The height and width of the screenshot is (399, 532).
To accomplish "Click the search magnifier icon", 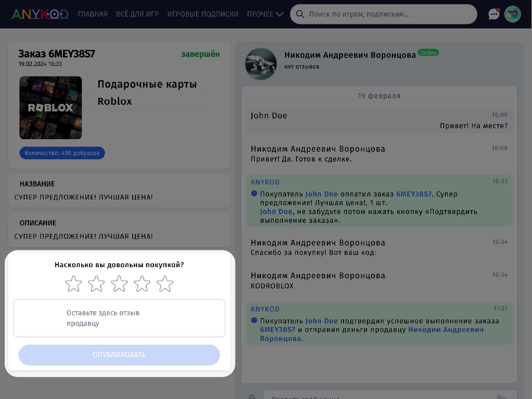I will click(300, 14).
